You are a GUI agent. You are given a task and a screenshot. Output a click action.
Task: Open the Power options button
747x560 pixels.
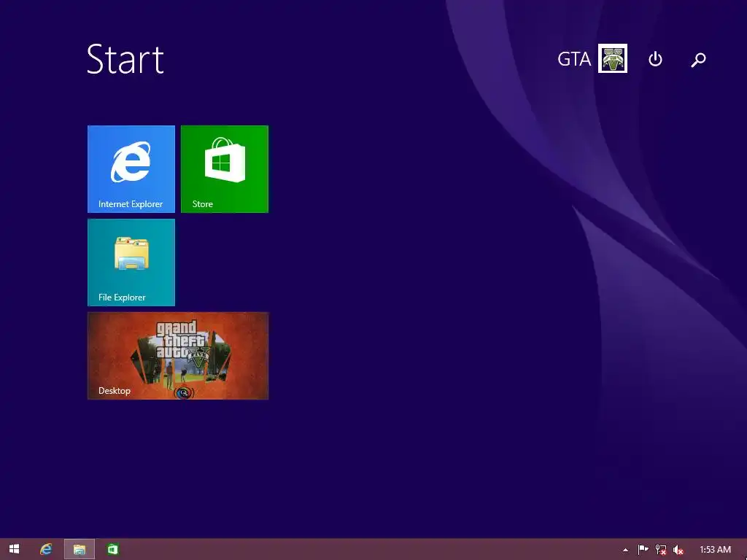[656, 59]
